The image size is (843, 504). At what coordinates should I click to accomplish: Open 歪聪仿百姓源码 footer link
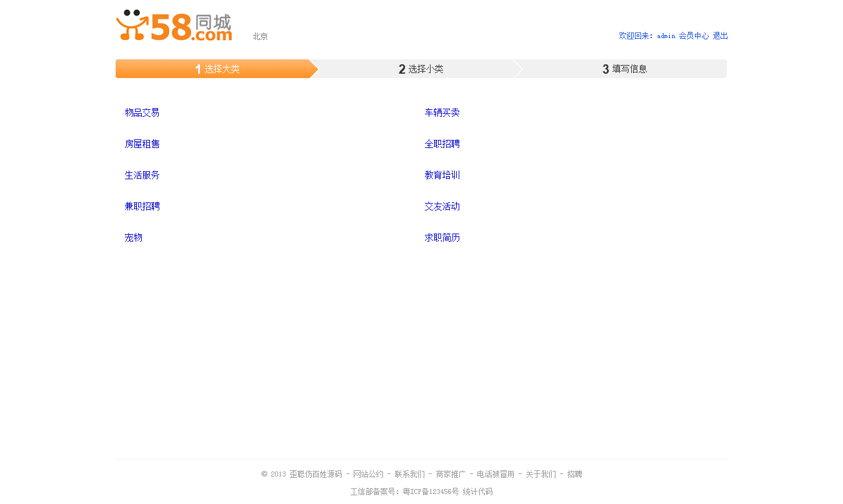pyautogui.click(x=316, y=475)
